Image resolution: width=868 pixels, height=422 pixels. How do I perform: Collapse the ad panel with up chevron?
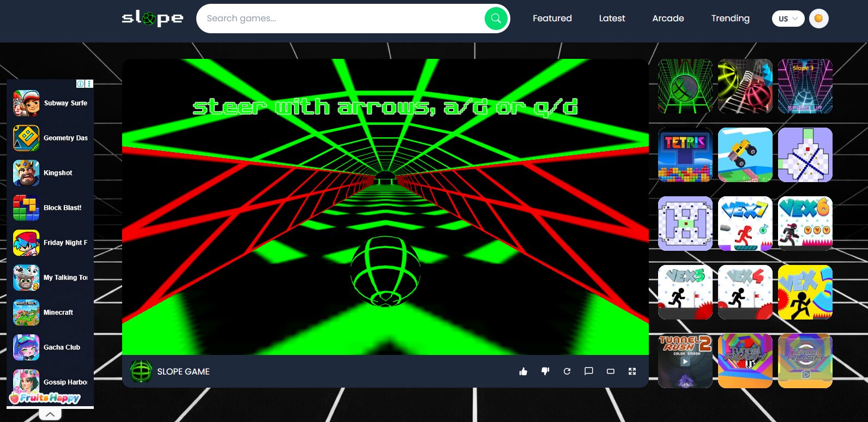(50, 414)
